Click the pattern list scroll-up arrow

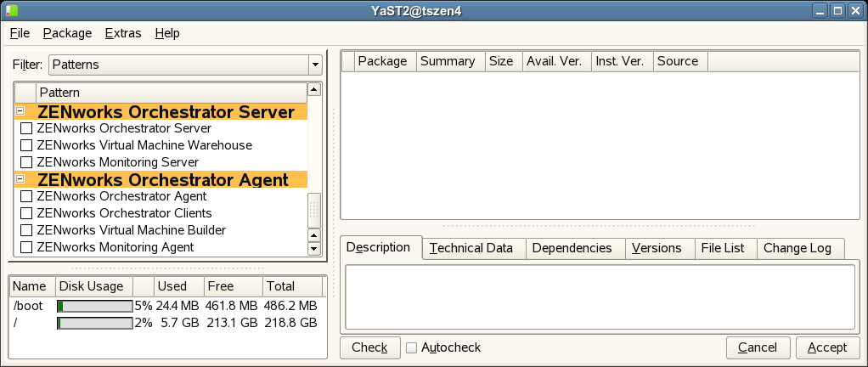click(x=313, y=89)
